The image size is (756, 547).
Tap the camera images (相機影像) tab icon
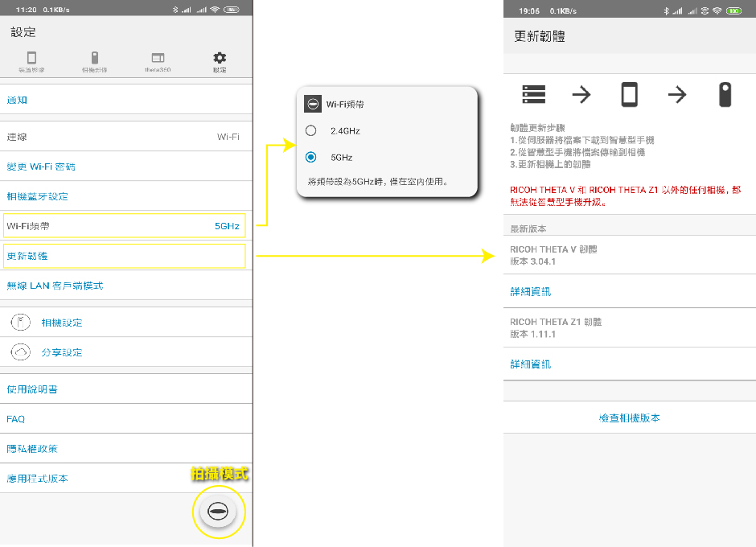pos(94,59)
